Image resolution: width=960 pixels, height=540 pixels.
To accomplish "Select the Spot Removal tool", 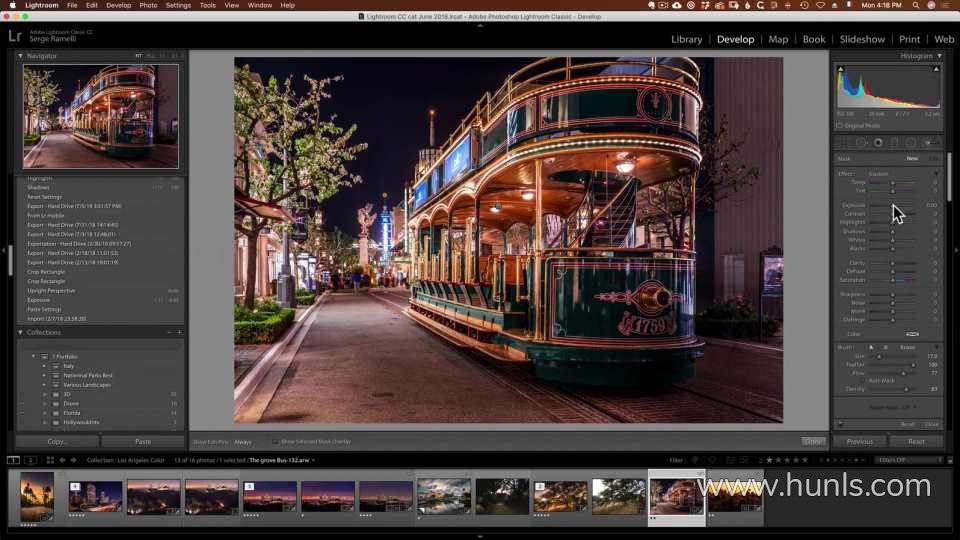I will (861, 143).
